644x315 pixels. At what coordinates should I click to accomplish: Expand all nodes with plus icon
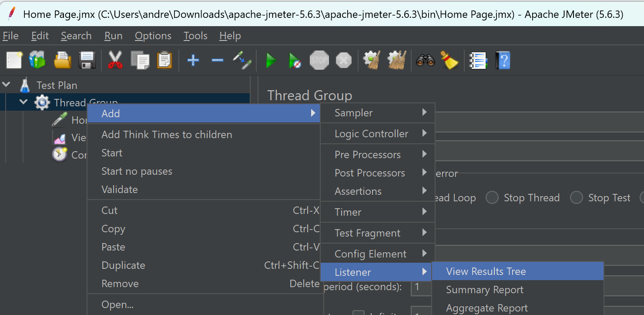pyautogui.click(x=193, y=60)
